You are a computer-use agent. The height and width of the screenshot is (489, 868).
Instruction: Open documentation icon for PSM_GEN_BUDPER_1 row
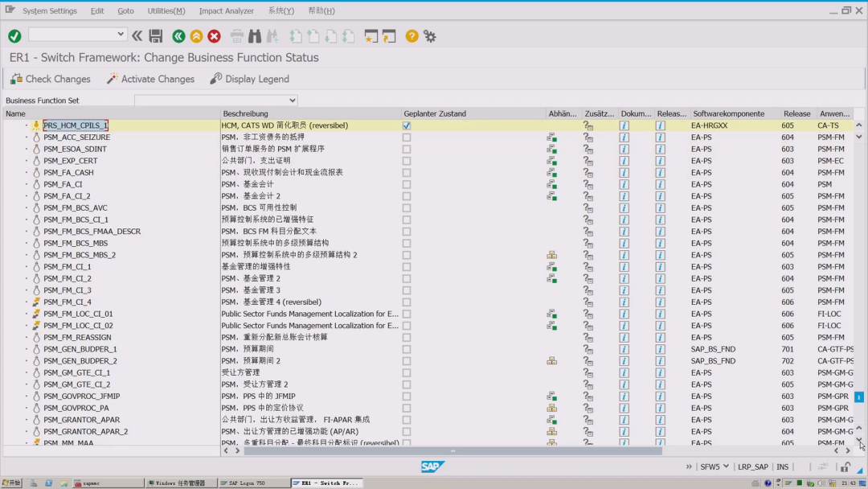coord(624,349)
